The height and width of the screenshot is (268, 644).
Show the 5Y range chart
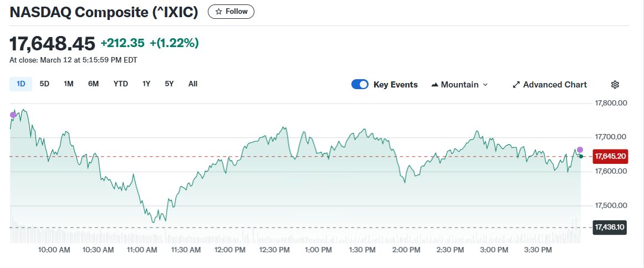[x=169, y=84]
